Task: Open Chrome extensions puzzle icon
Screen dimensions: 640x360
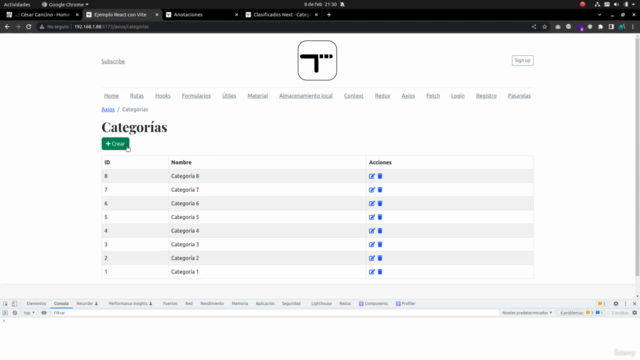Action: [600, 27]
